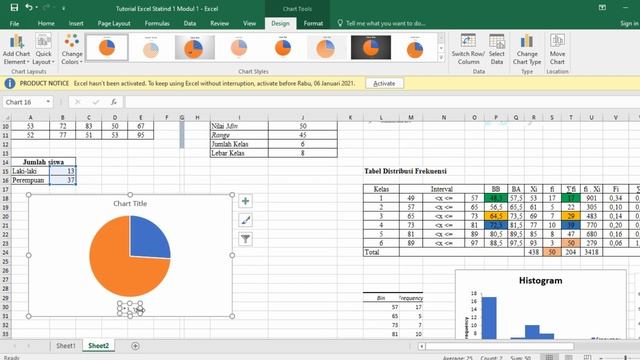Viewport: 640px width, 360px height.
Task: Click the Activate button
Action: (384, 83)
